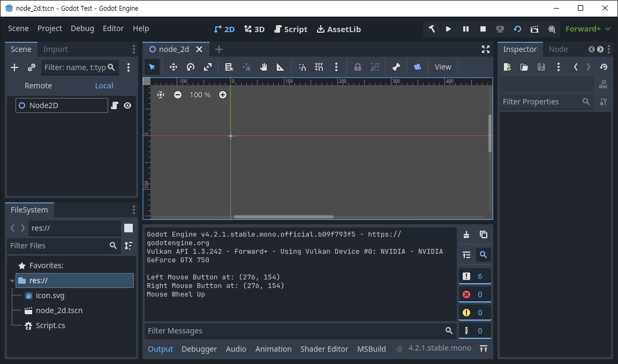Open the Forward+ renderer dropdown
This screenshot has width=618, height=364.
(x=587, y=29)
